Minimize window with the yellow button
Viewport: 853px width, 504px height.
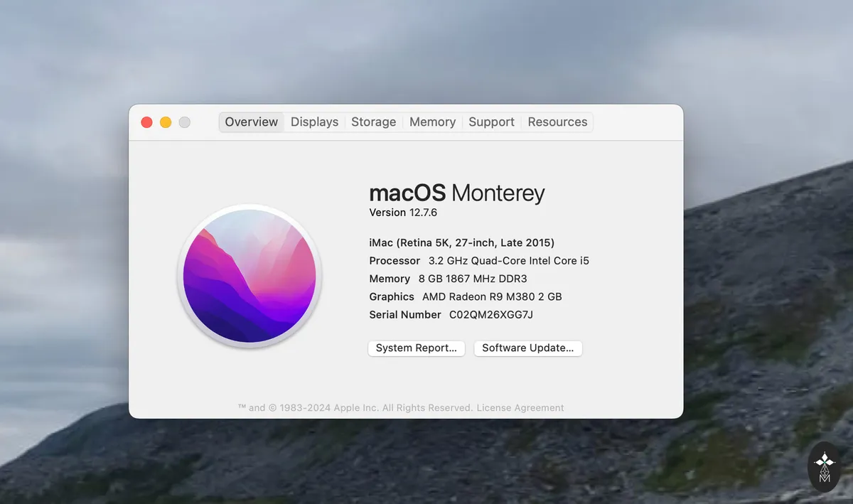pyautogui.click(x=166, y=122)
